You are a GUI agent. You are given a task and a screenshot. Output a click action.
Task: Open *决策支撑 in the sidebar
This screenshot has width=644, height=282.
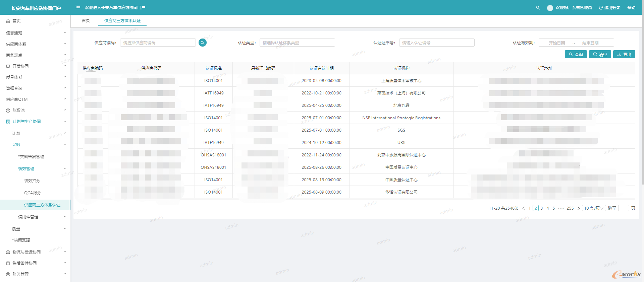pyautogui.click(x=21, y=240)
